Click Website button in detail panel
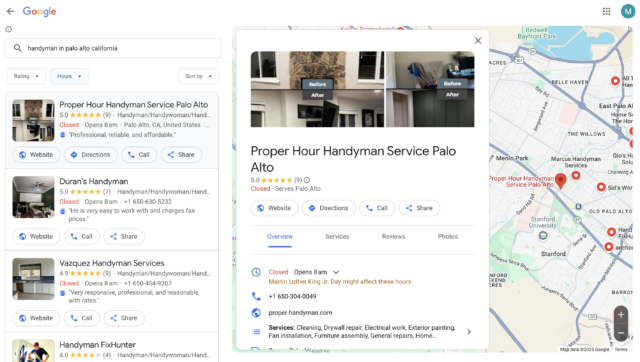Screen dimensions: 640x362 [274, 208]
